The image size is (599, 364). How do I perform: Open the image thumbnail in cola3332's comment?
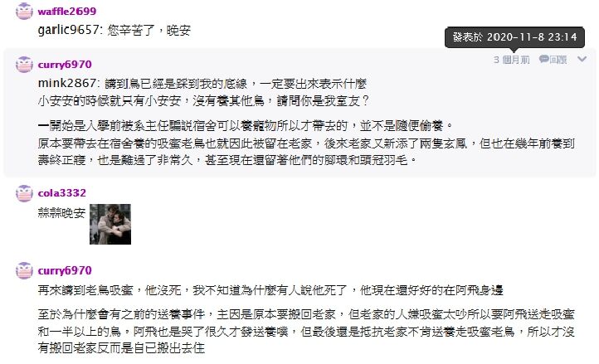point(110,224)
